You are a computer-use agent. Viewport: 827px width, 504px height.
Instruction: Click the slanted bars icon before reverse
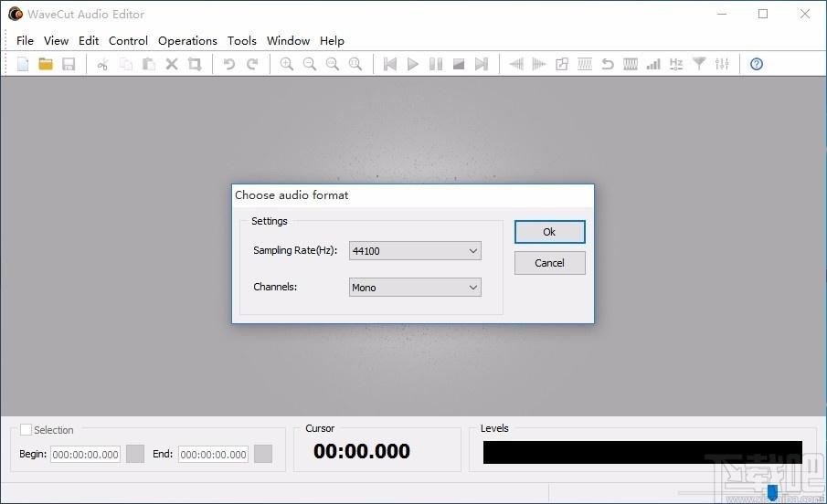pyautogui.click(x=585, y=64)
